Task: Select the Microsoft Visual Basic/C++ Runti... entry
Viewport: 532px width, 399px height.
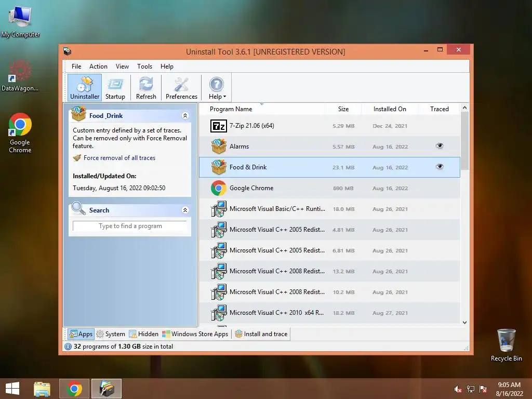Action: pyautogui.click(x=329, y=209)
